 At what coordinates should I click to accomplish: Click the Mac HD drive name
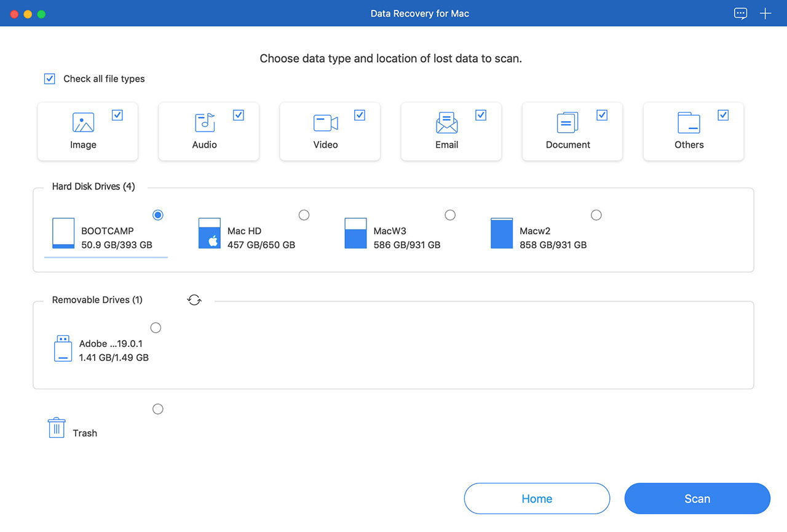pyautogui.click(x=244, y=231)
